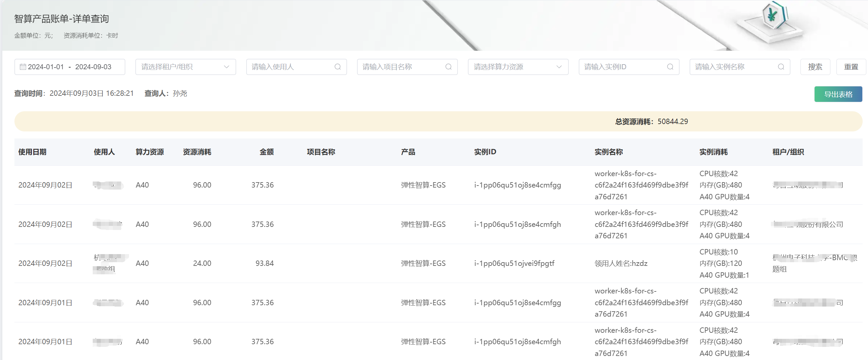Expand the 请选择算力资源 dropdown

tap(518, 67)
